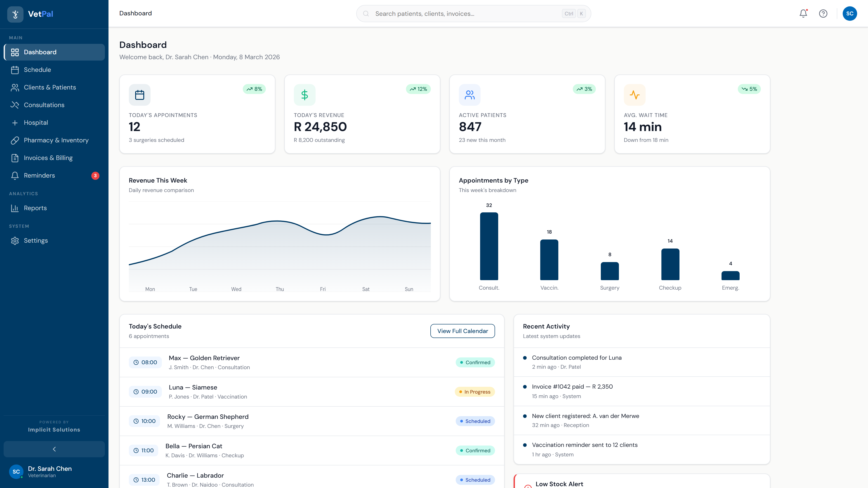Open the Reports analytics icon
This screenshot has height=488, width=868.
click(15, 208)
